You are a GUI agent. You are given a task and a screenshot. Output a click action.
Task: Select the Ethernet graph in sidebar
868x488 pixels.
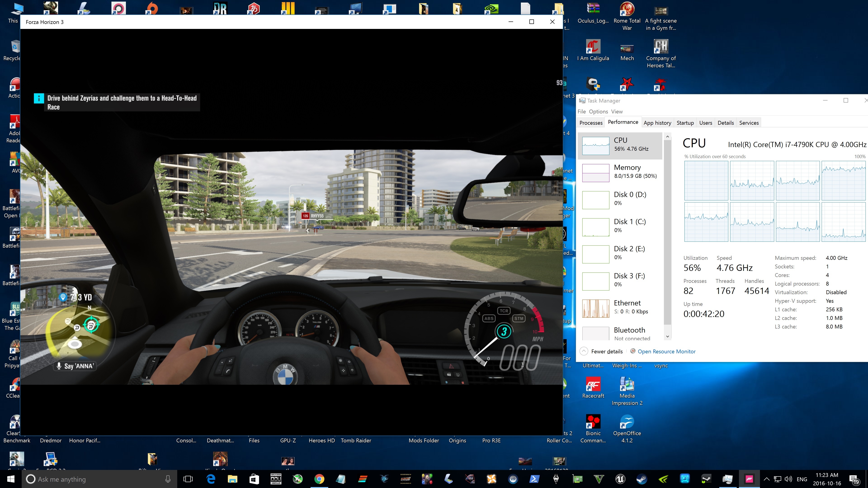[595, 308]
